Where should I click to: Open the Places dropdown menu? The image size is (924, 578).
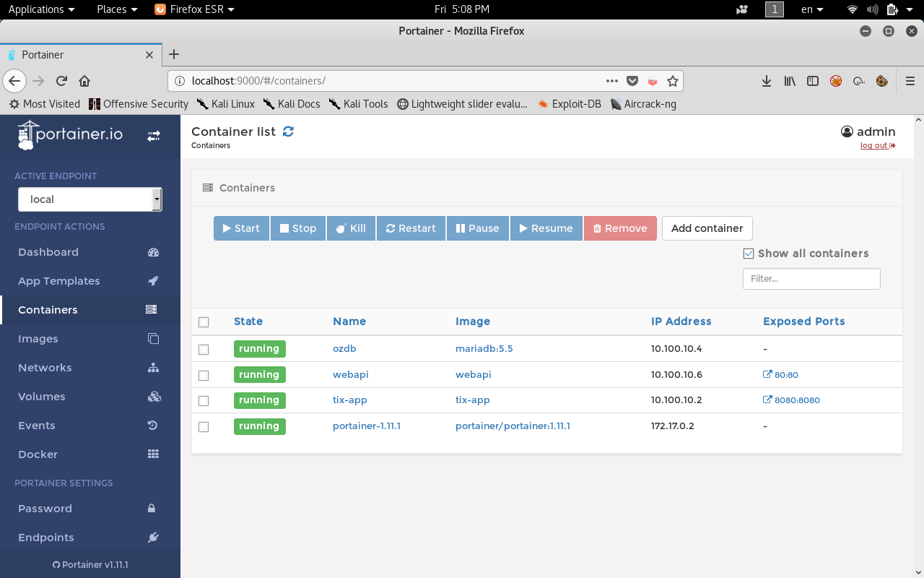(117, 9)
